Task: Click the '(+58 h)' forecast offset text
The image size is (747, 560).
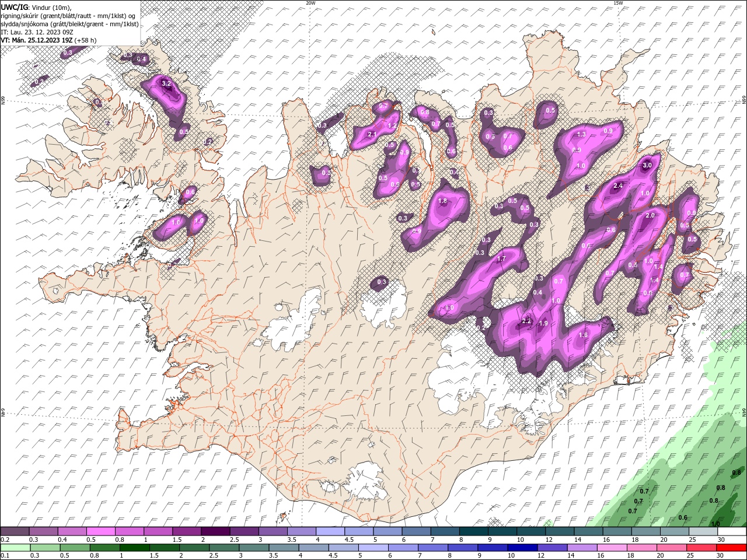Action: 85,40
